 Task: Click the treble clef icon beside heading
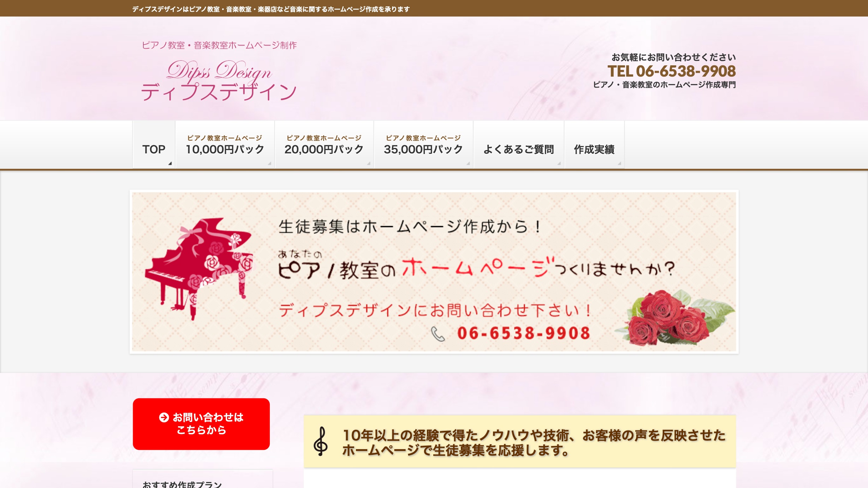[x=321, y=441]
